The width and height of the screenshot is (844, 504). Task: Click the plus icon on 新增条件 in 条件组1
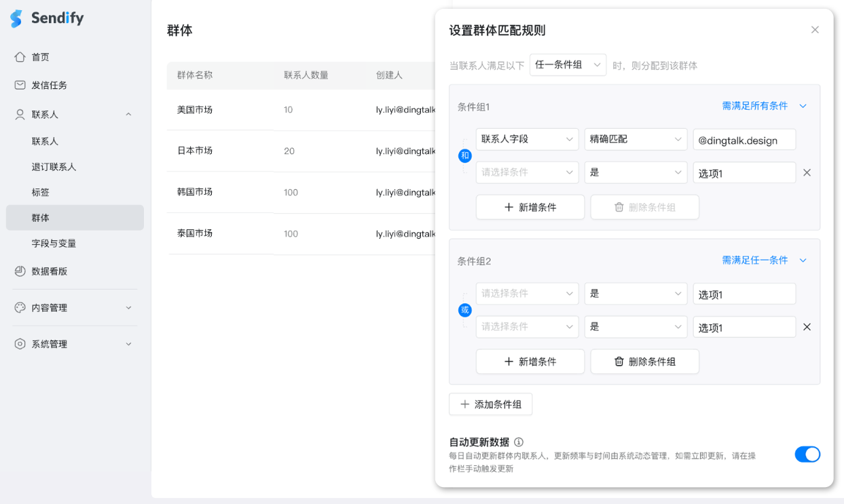[507, 207]
